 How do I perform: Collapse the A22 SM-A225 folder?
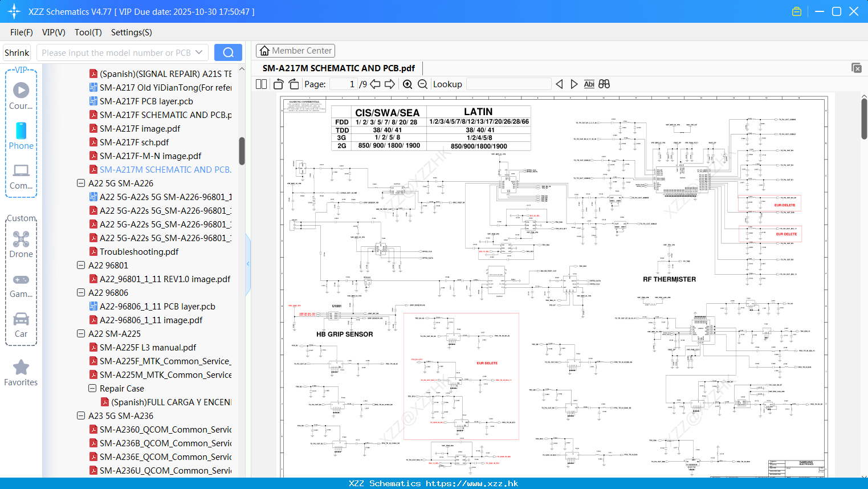(x=81, y=334)
